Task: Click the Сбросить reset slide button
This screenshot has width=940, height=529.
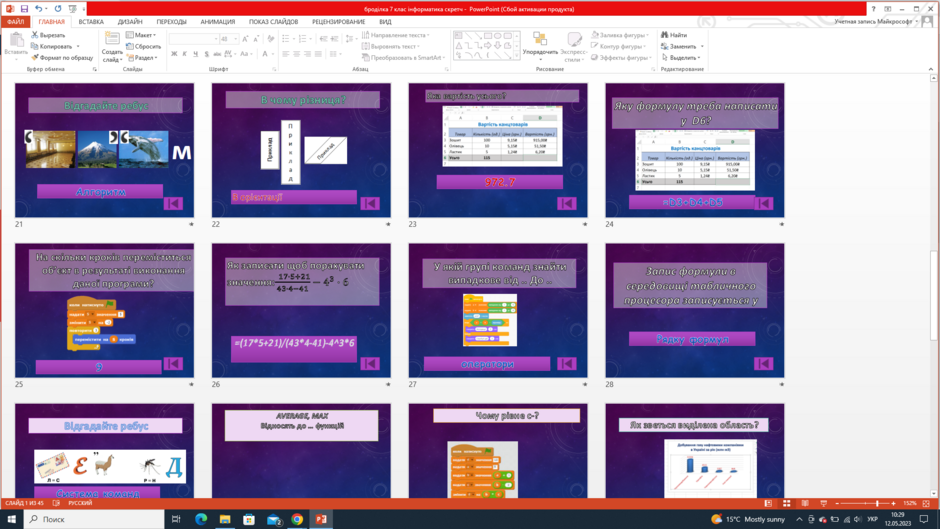Action: [144, 46]
